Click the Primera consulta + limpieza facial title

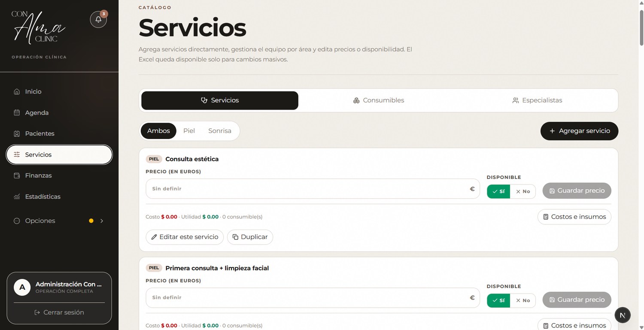217,268
